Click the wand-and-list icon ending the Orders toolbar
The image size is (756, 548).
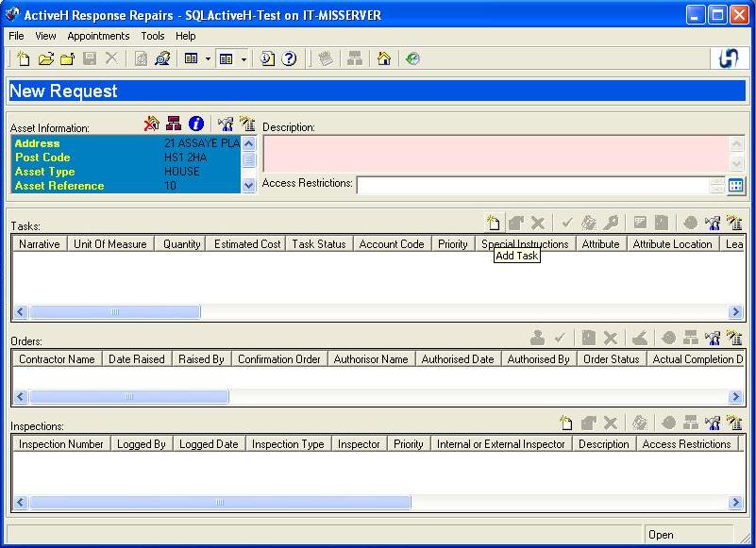[734, 338]
